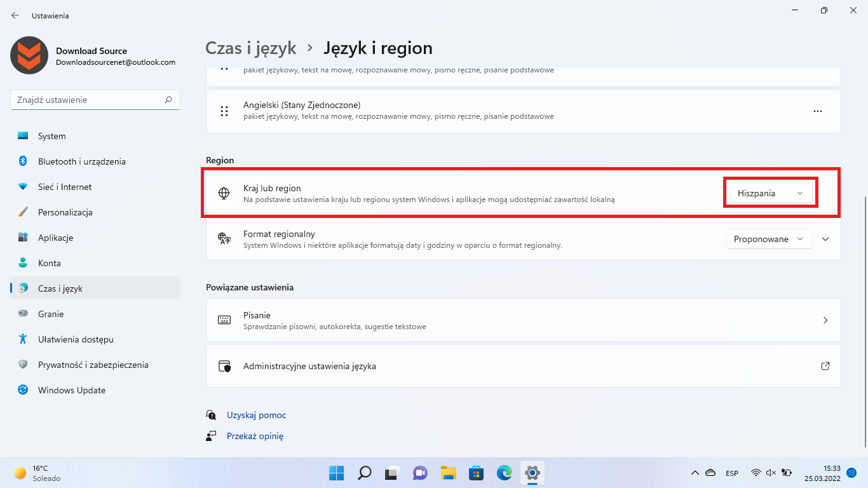The height and width of the screenshot is (488, 868).
Task: Select Czas i język sidebar item
Action: coord(95,288)
